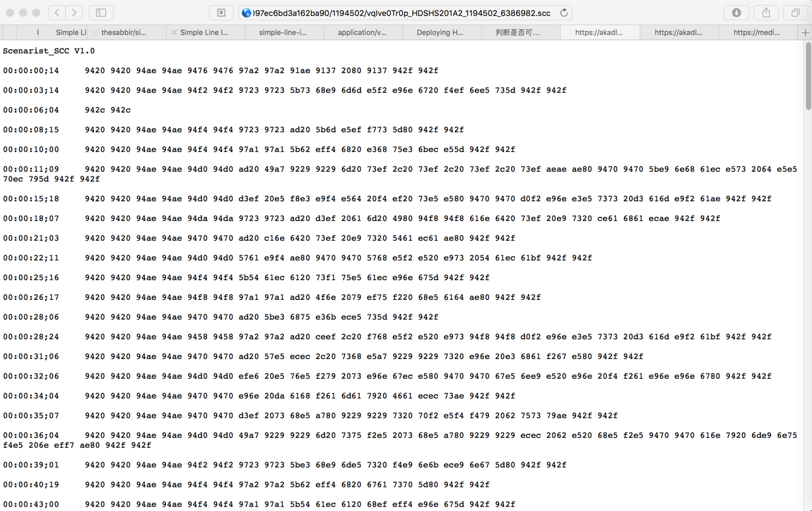Click the globe site icon in address bar
The width and height of the screenshot is (812, 511).
247,12
